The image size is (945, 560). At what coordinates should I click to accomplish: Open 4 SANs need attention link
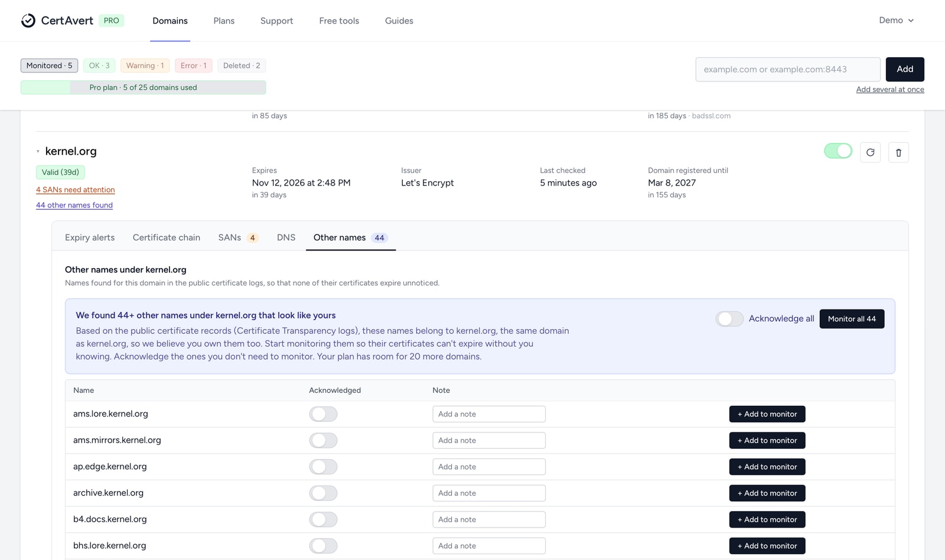76,190
